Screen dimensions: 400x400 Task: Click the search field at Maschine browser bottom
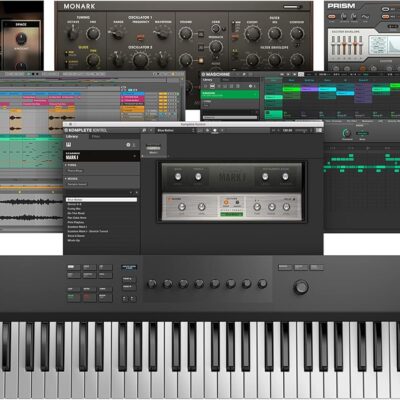[x=230, y=117]
